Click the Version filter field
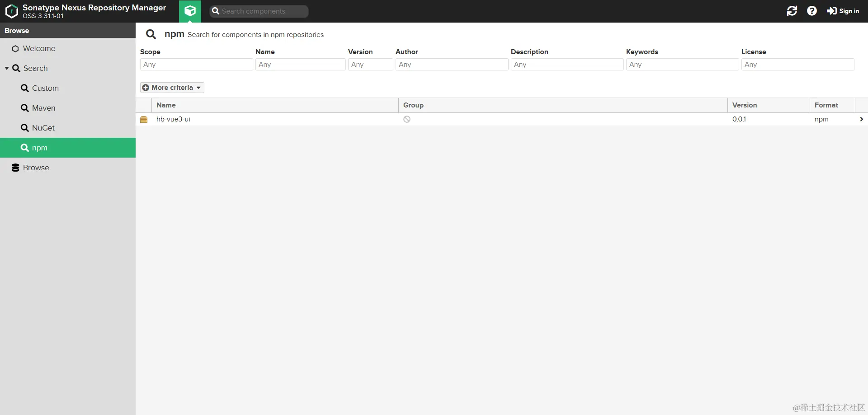868x415 pixels. tap(371, 65)
